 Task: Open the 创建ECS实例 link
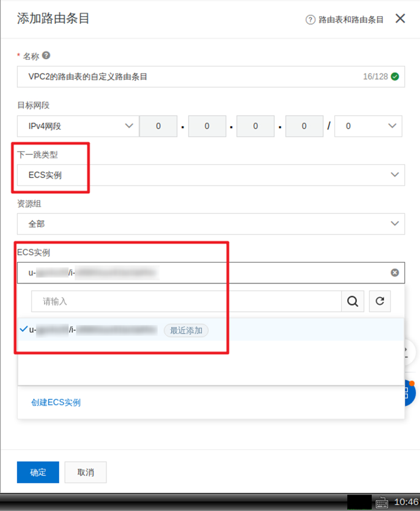(x=56, y=402)
